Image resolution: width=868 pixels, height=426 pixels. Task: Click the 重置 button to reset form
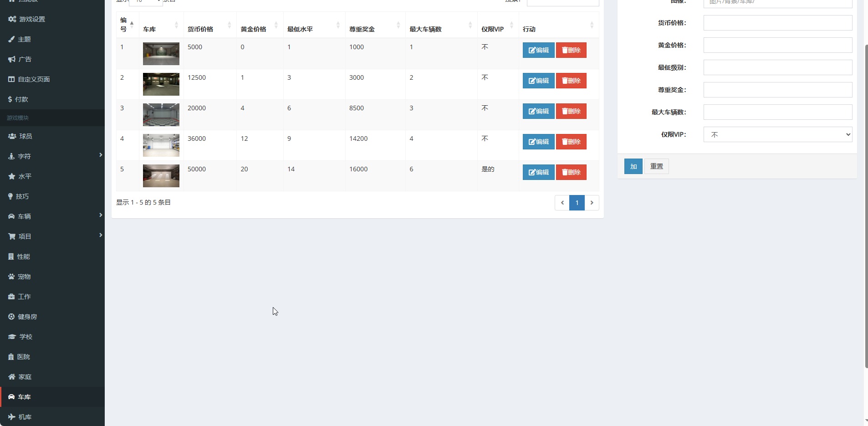click(x=656, y=166)
